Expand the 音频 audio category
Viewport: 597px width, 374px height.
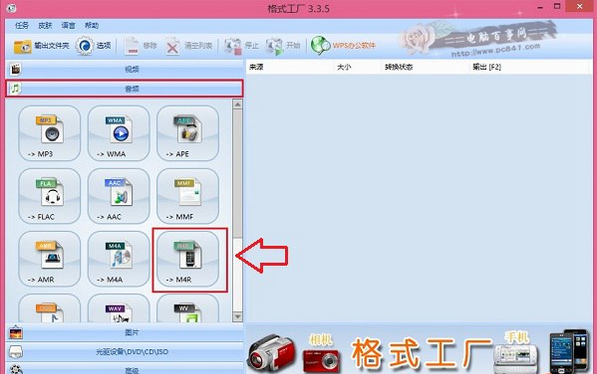click(124, 89)
